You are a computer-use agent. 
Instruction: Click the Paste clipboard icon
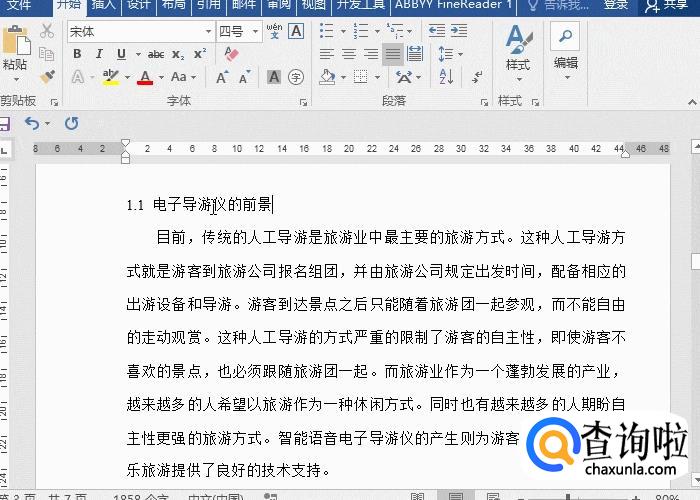pyautogui.click(x=16, y=40)
